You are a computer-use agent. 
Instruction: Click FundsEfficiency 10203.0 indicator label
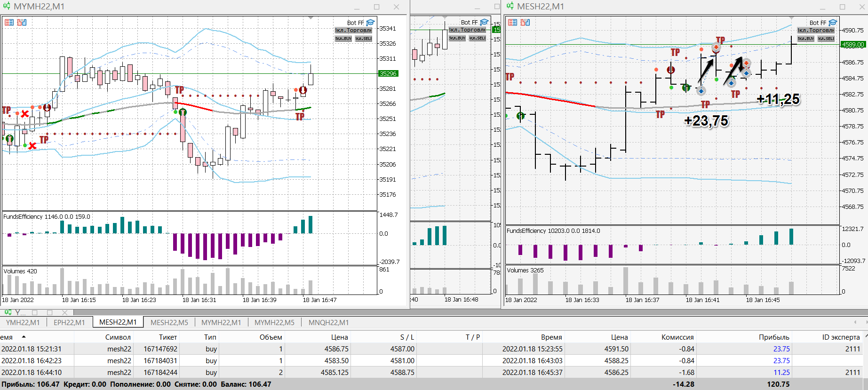click(x=553, y=231)
